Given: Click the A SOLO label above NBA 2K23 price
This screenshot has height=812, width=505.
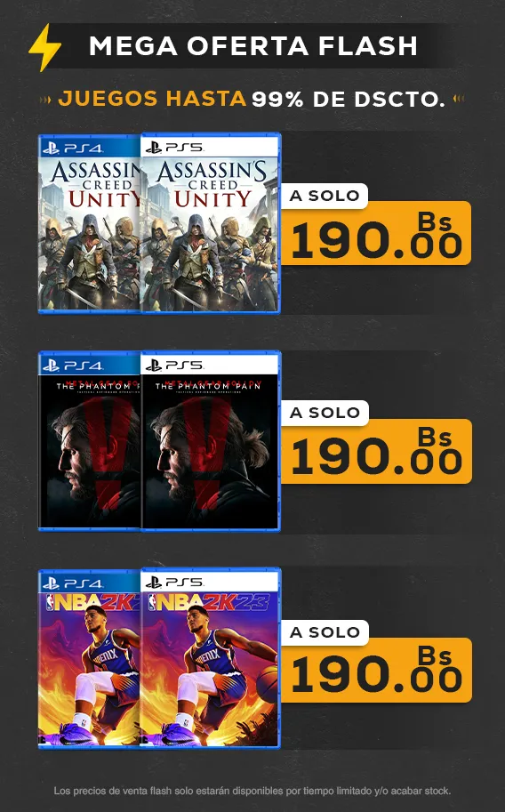Looking at the screenshot, I should tap(325, 632).
